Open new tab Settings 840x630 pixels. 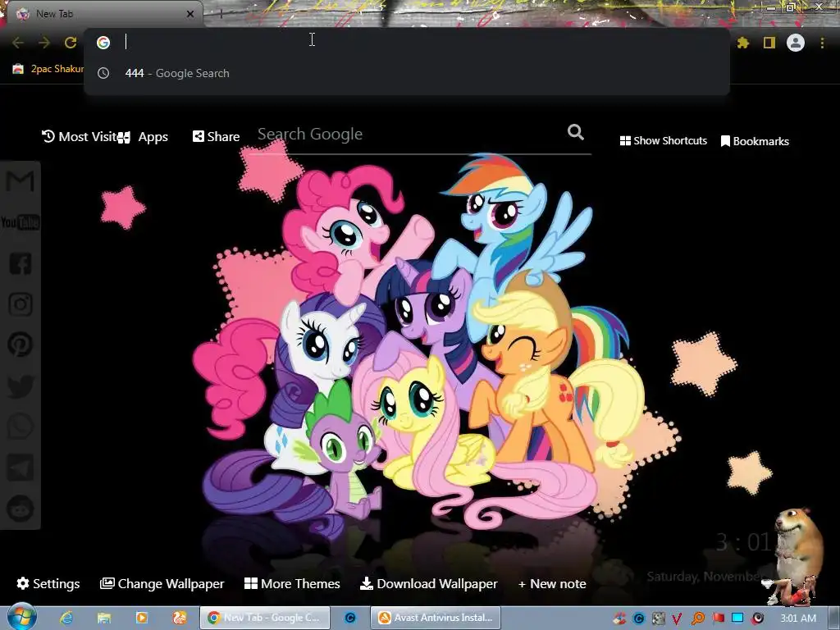pyautogui.click(x=48, y=583)
